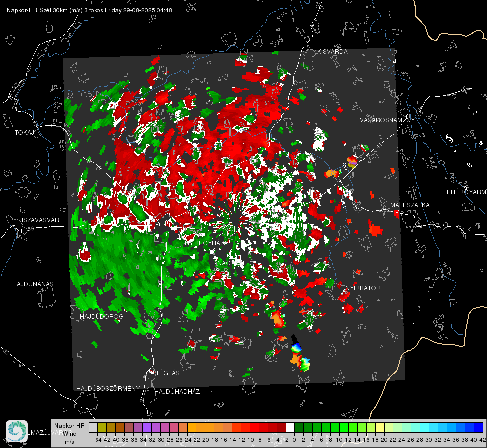Pick the dark green swatch right of white

point(299,428)
